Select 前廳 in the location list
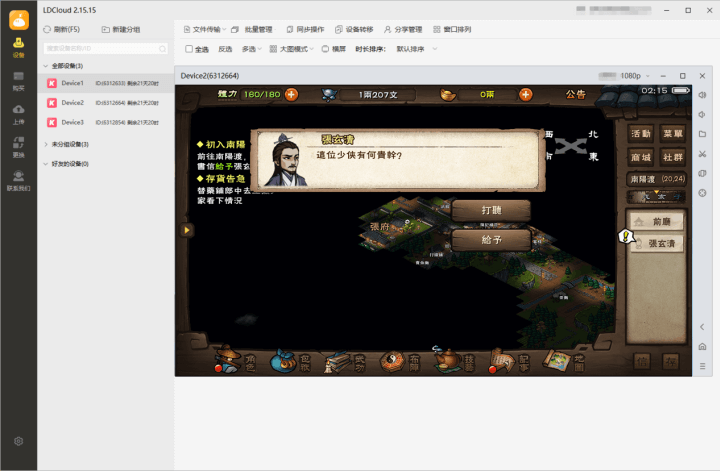This screenshot has width=720, height=471. pos(657,222)
